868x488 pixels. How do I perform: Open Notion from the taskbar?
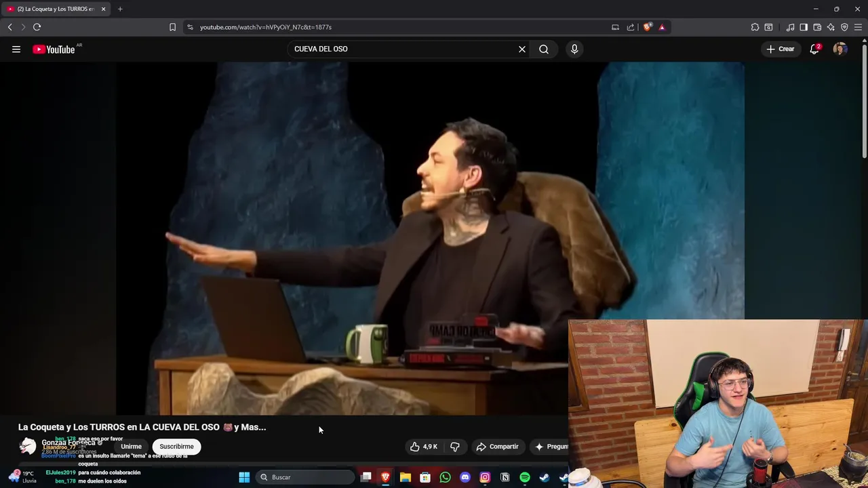[505, 477]
